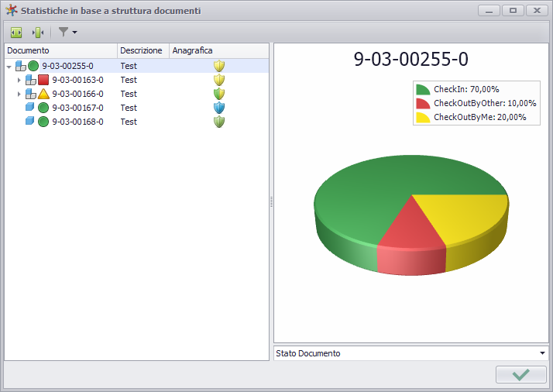Click the green circle status of 9-03-00167-0
553x392 pixels.
click(43, 108)
